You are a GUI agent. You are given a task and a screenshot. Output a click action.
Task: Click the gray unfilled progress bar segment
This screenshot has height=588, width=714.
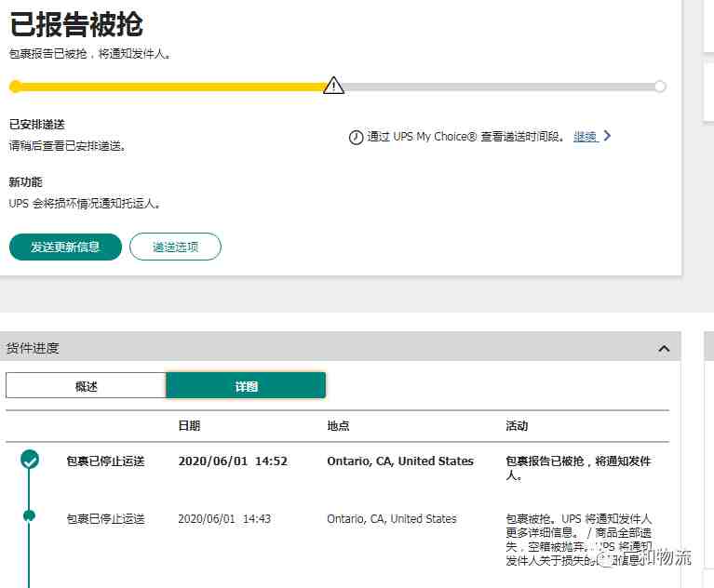coord(499,87)
